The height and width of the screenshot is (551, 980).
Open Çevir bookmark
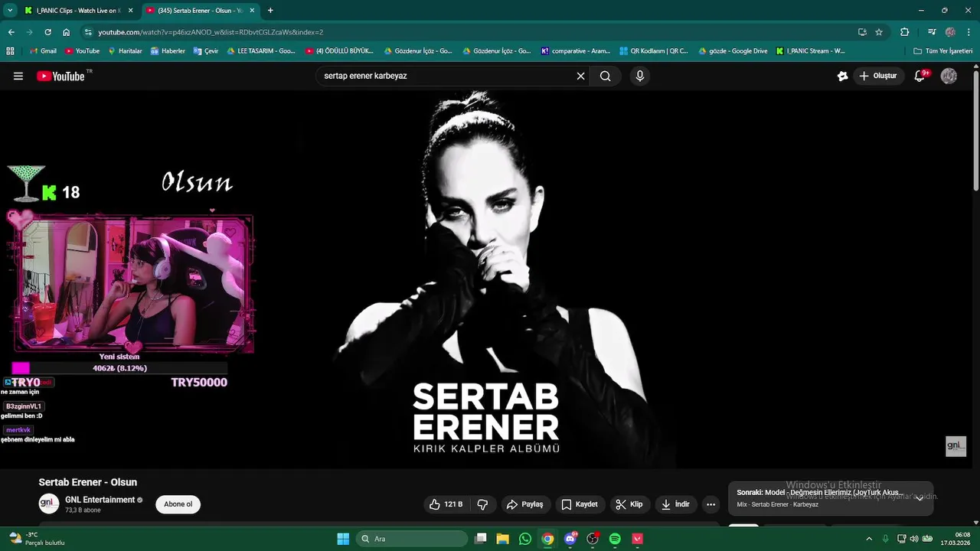(x=206, y=51)
